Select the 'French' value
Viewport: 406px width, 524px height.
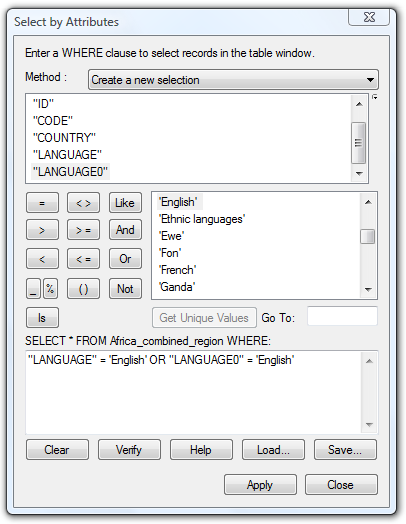coord(177,270)
